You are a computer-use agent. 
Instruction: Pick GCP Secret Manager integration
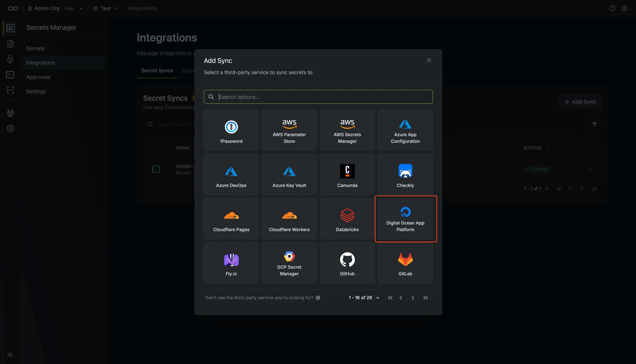(x=289, y=263)
